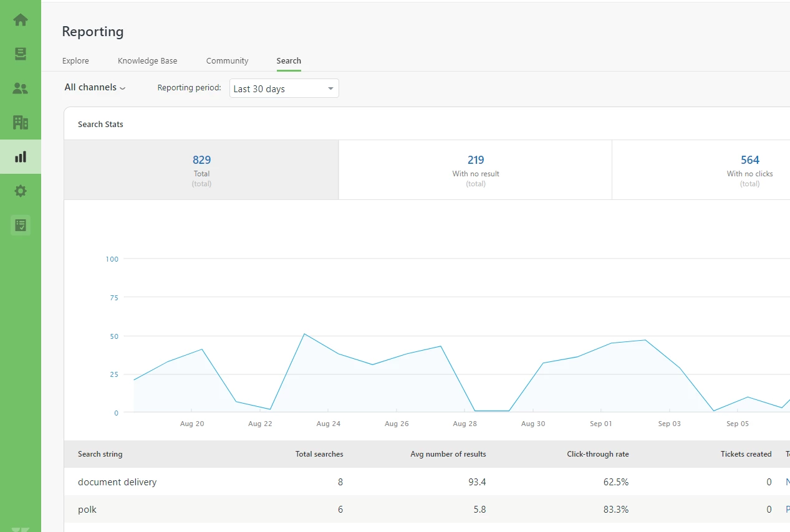Viewport: 790px width, 532px height.
Task: Open the Home icon in sidebar
Action: pyautogui.click(x=21, y=20)
